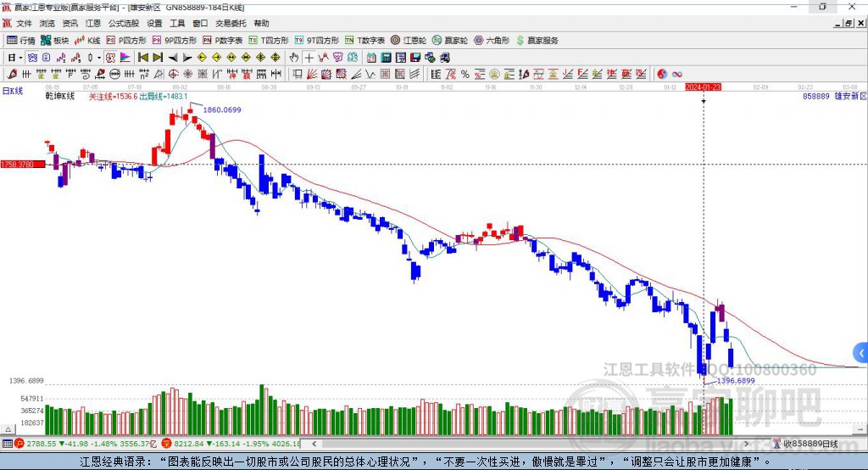Click the 858889 雄安新区 stock label
The image size is (868, 470).
pyautogui.click(x=835, y=97)
